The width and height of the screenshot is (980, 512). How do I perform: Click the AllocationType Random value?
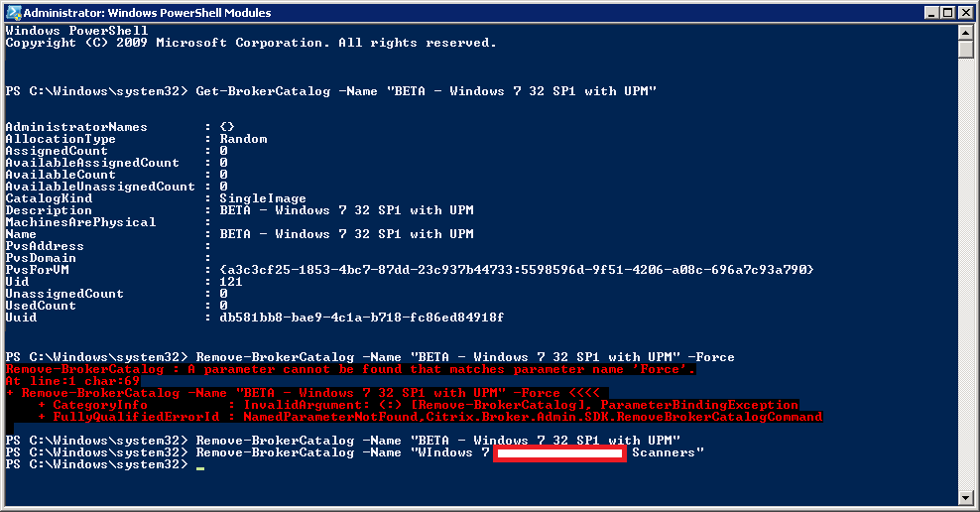point(243,139)
